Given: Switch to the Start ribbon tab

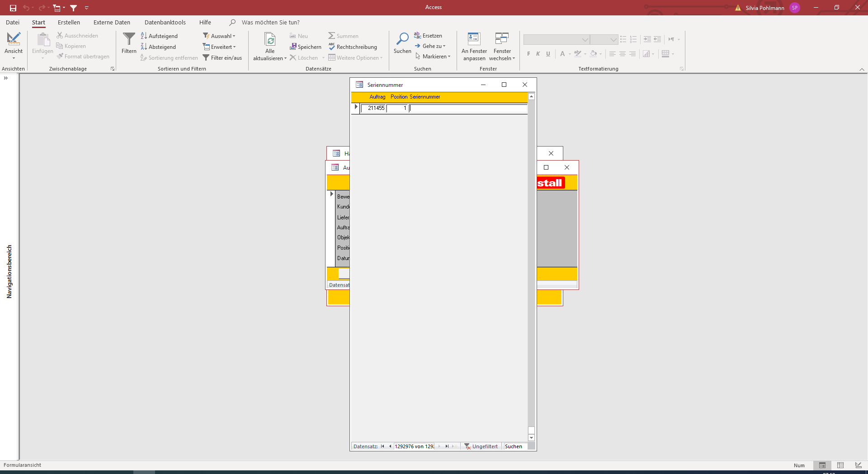Looking at the screenshot, I should click(x=38, y=22).
